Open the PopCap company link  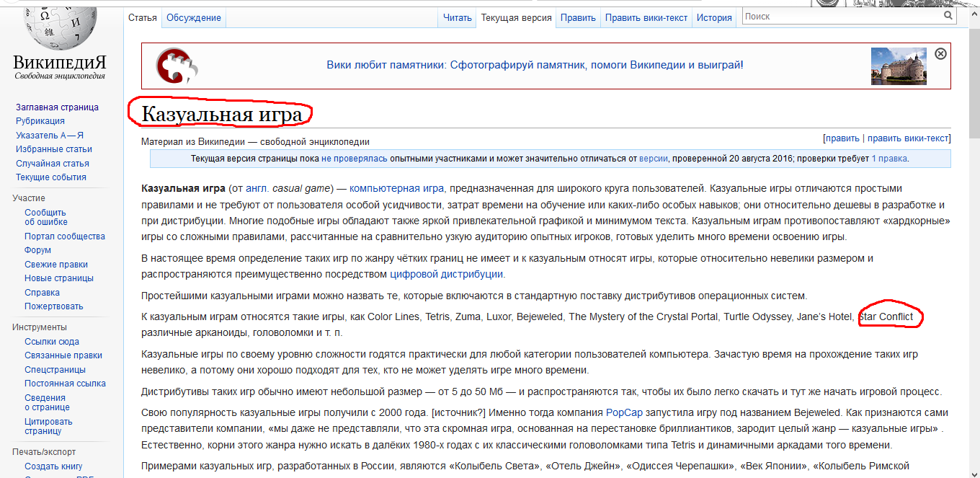click(x=624, y=413)
